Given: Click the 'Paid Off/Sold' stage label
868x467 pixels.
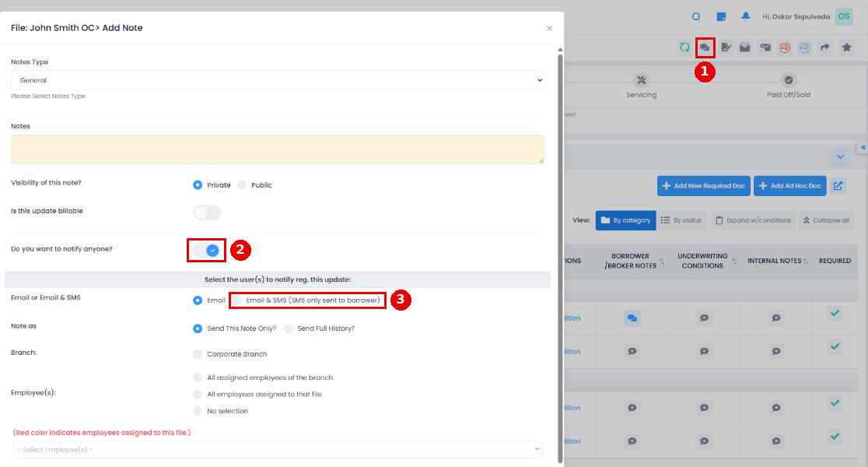Looking at the screenshot, I should click(789, 95).
